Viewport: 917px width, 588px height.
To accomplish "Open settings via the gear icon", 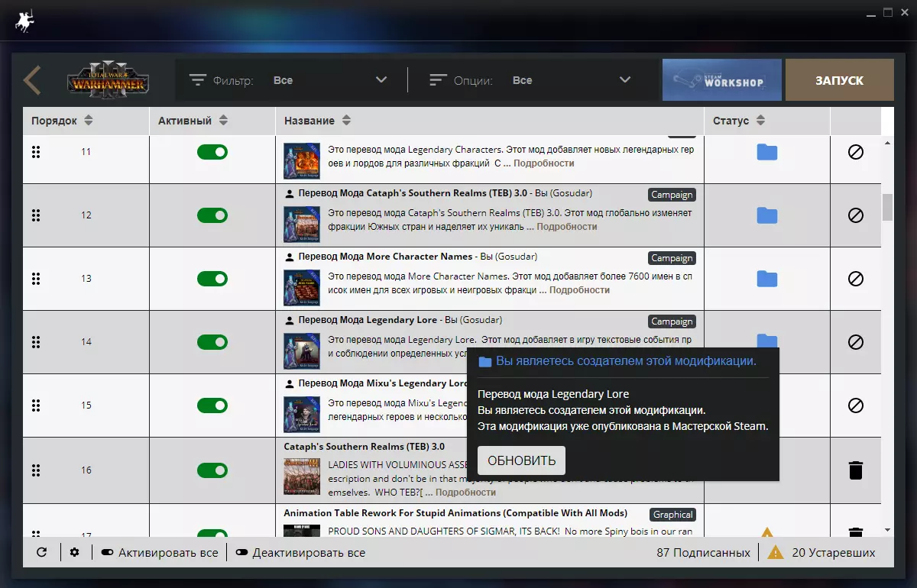I will (74, 552).
